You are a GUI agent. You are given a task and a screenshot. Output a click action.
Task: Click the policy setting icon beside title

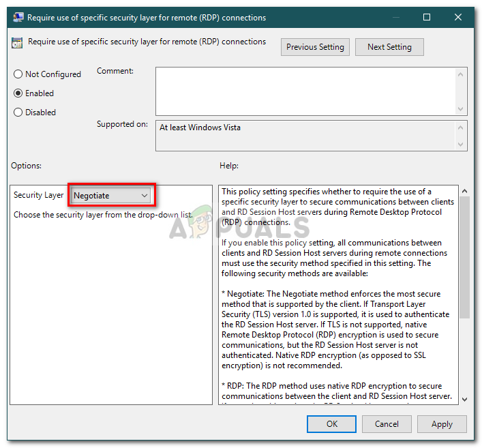coord(17,43)
